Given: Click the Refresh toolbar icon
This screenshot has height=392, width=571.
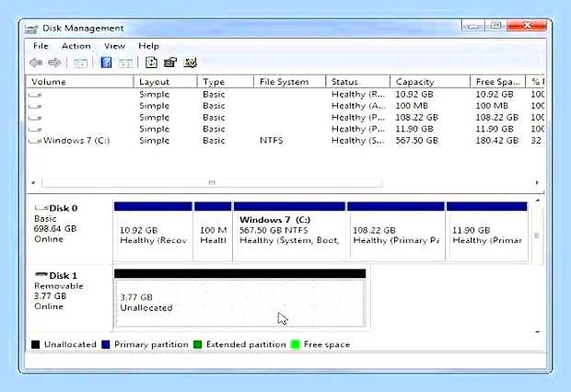Looking at the screenshot, I should (x=151, y=63).
